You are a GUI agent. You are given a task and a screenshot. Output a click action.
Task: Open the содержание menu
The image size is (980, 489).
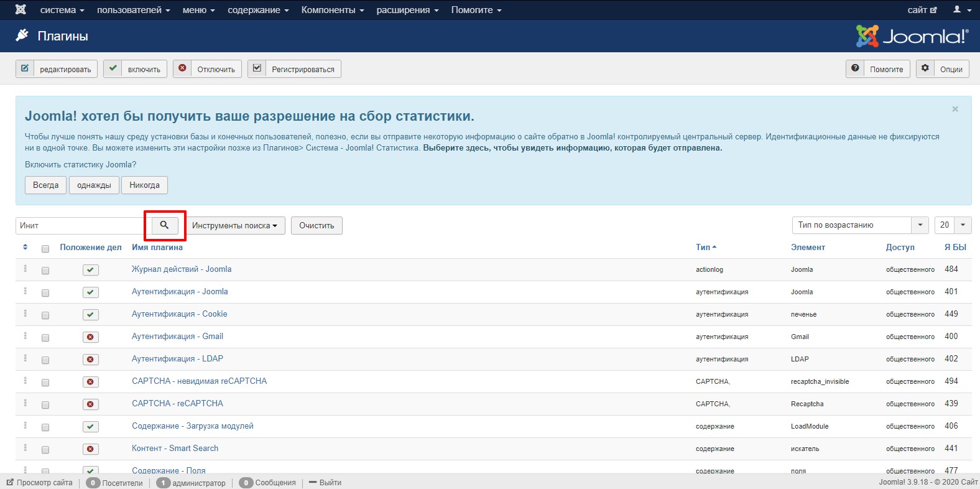click(258, 10)
